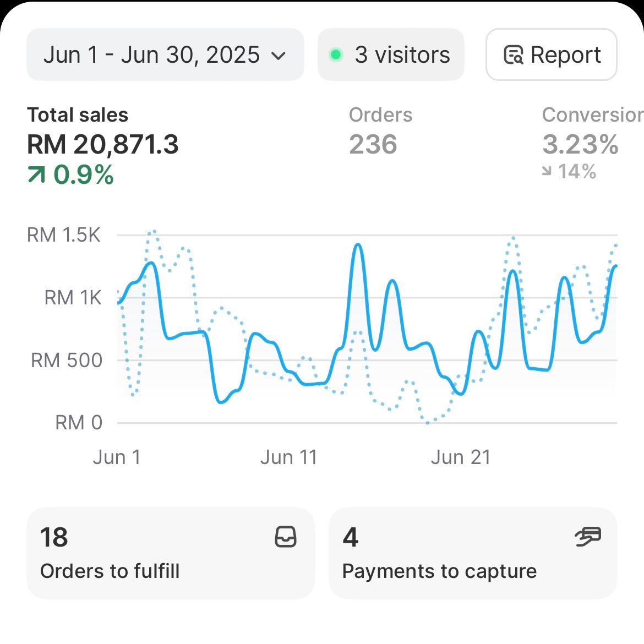Click the RM 20,871.3 sales total
This screenshot has height=644, width=644.
tap(103, 145)
